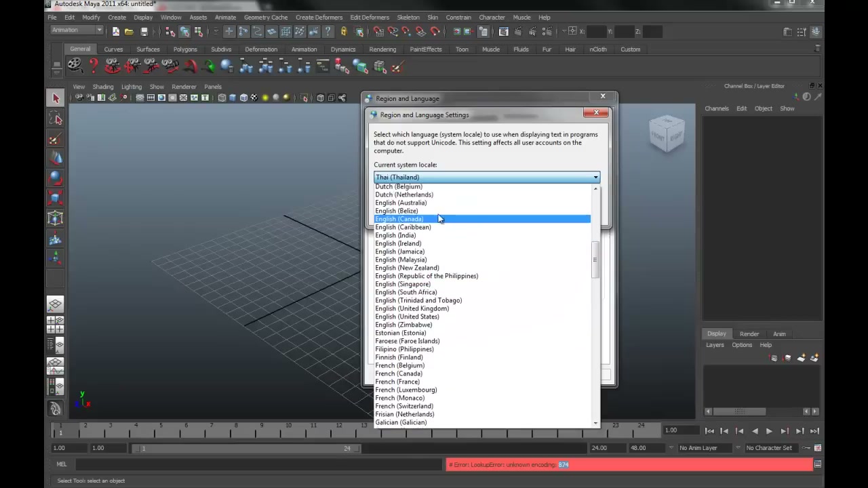The width and height of the screenshot is (868, 488).
Task: Open render view clapperboard icon
Action: point(503,31)
